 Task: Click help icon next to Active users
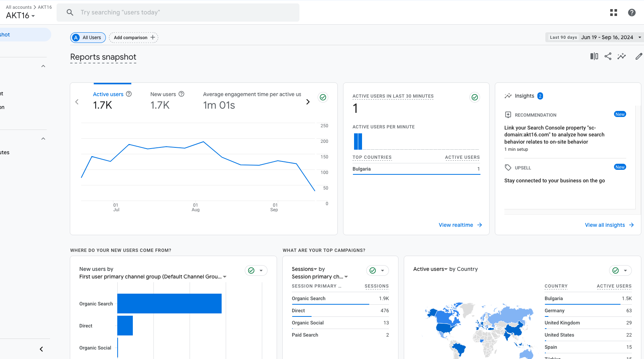coord(129,94)
